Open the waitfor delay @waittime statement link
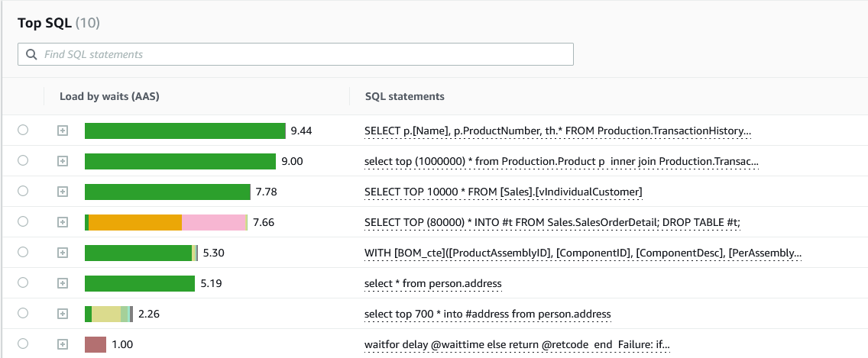 tap(517, 345)
